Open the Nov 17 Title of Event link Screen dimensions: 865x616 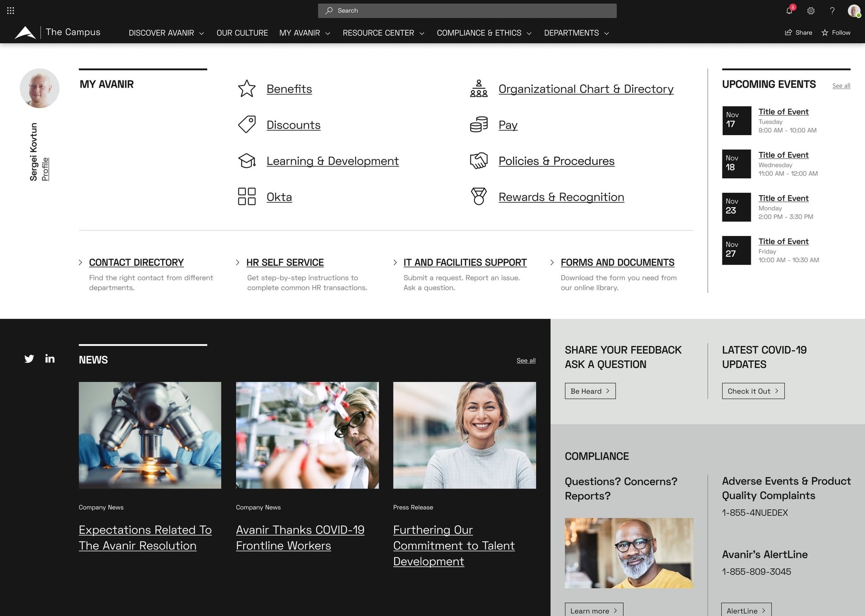pyautogui.click(x=783, y=112)
